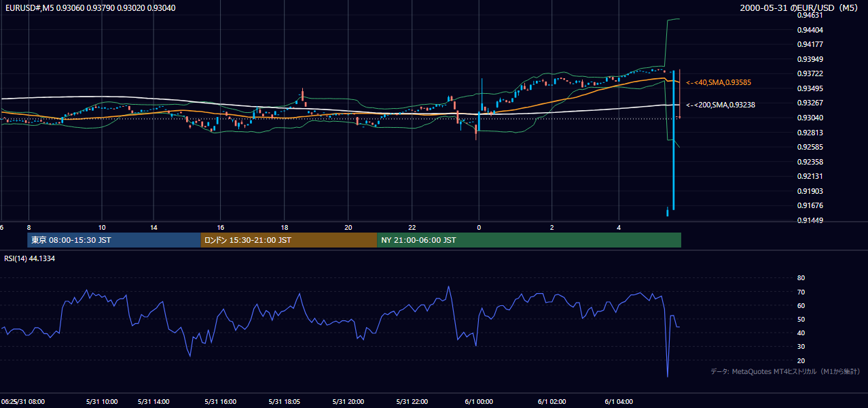Click price axis value 0.92131
This screenshot has width=868, height=408.
(x=810, y=176)
